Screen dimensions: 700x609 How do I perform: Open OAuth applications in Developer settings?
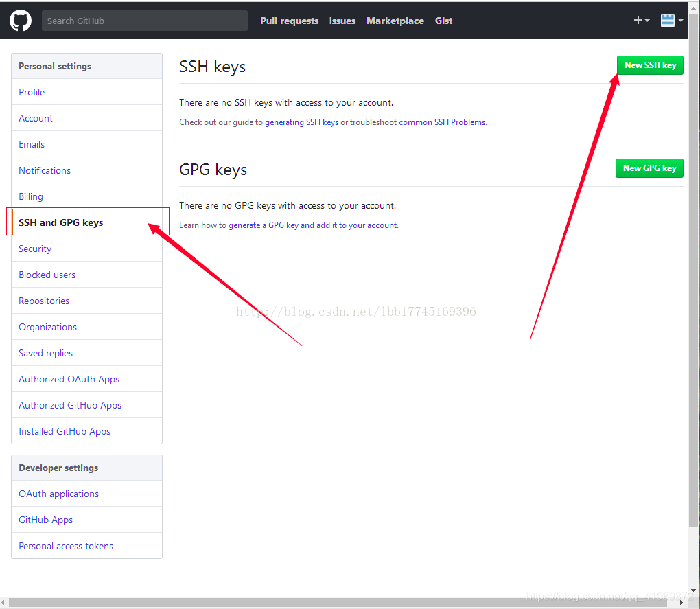pos(86,494)
